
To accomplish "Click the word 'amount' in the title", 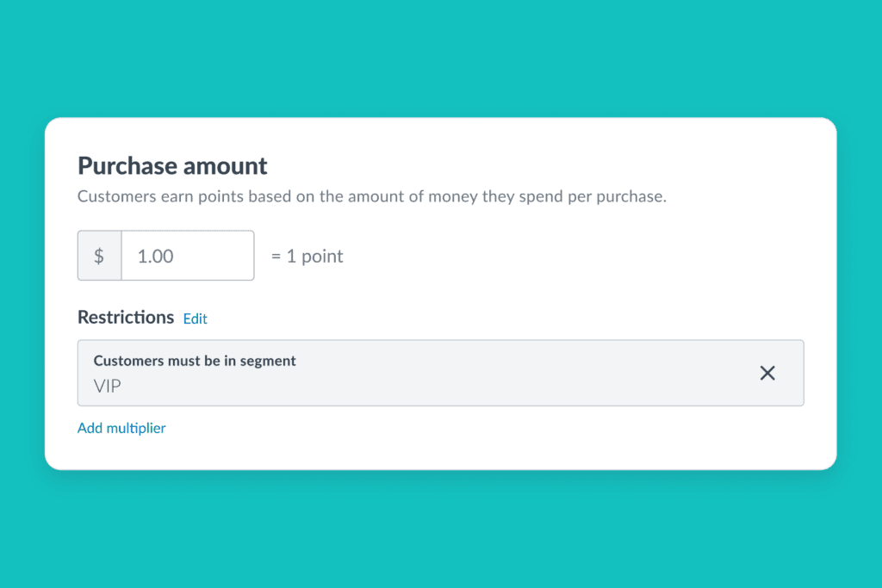I will pos(225,166).
